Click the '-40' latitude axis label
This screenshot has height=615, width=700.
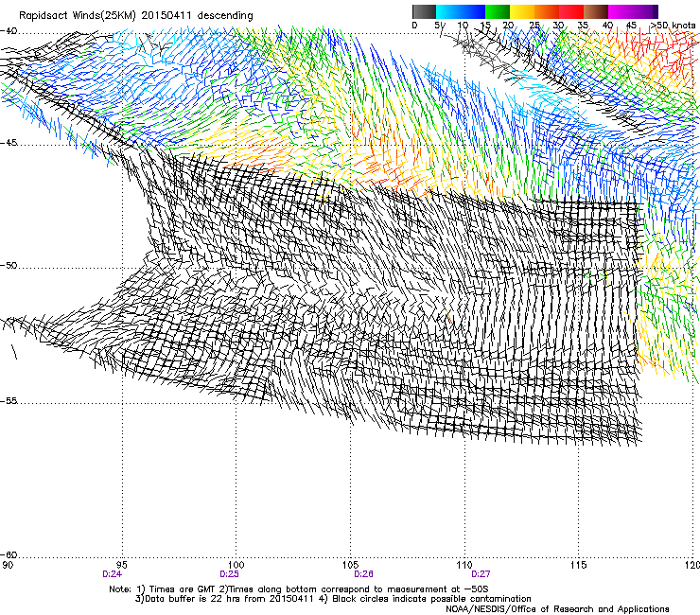9,31
